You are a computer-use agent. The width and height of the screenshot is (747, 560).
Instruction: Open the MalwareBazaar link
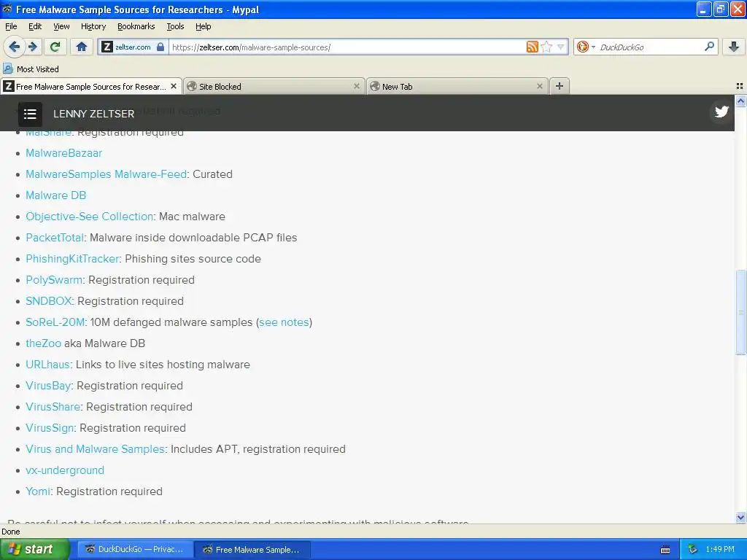click(64, 153)
